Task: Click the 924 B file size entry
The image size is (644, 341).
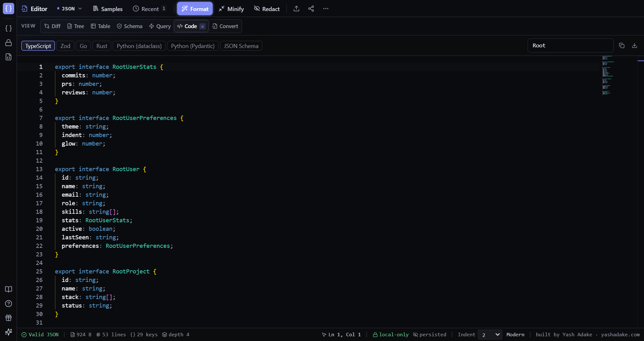Action: tap(81, 335)
